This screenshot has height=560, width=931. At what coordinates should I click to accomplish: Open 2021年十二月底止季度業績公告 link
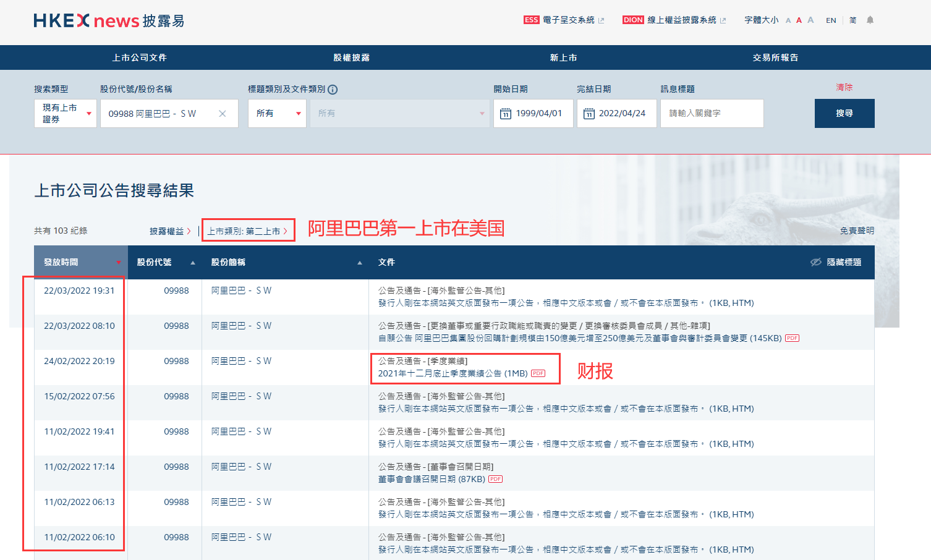[453, 373]
